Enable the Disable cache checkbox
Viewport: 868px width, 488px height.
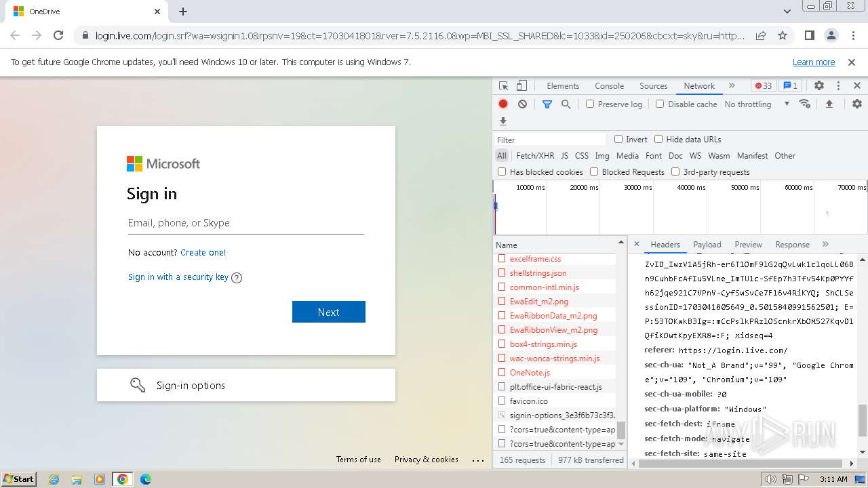click(x=660, y=104)
